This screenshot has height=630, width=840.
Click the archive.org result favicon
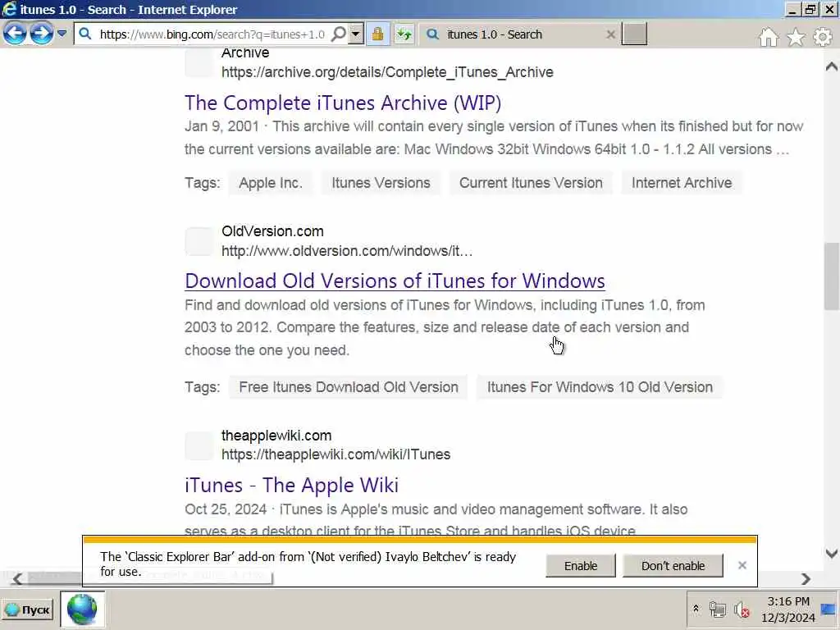[x=199, y=63]
